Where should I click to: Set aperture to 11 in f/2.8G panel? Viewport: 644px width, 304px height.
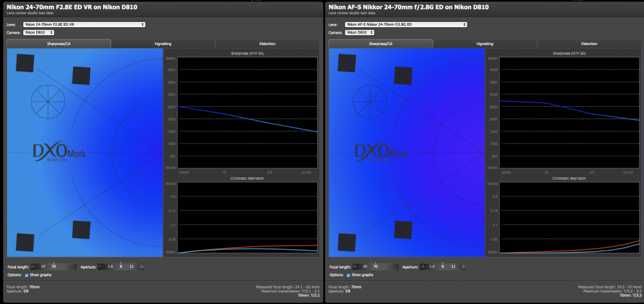pos(453,267)
